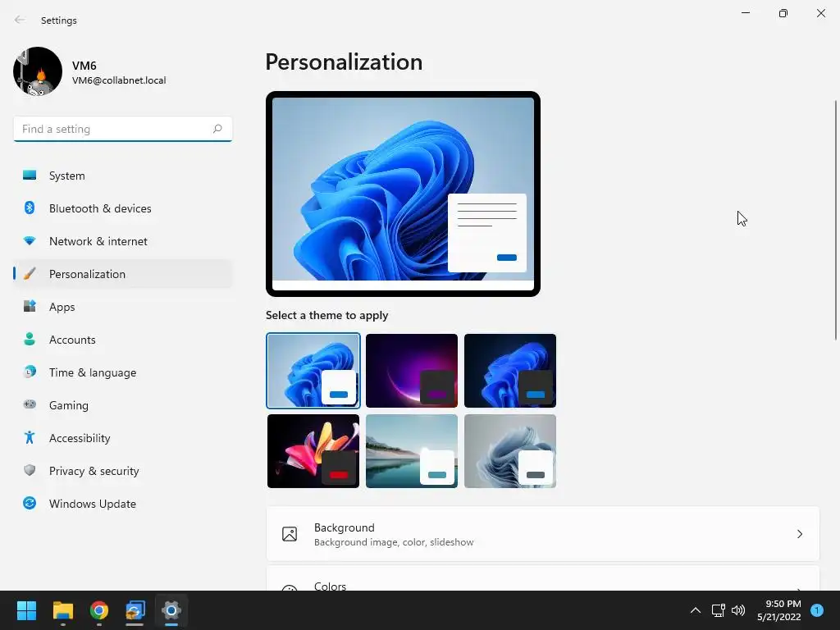
Task: Show hidden tray icons chevron
Action: click(696, 610)
